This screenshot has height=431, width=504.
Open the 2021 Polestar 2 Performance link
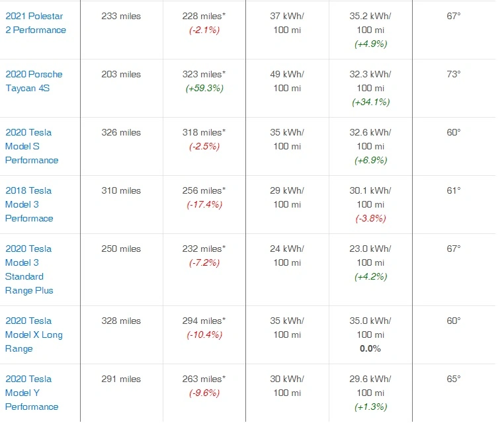[x=36, y=23]
